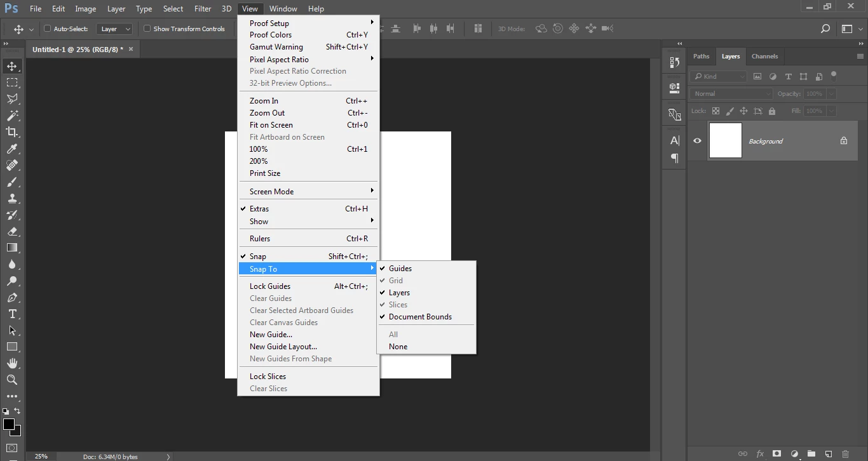Expand the Screen Mode submenu
868x461 pixels.
pyautogui.click(x=308, y=192)
